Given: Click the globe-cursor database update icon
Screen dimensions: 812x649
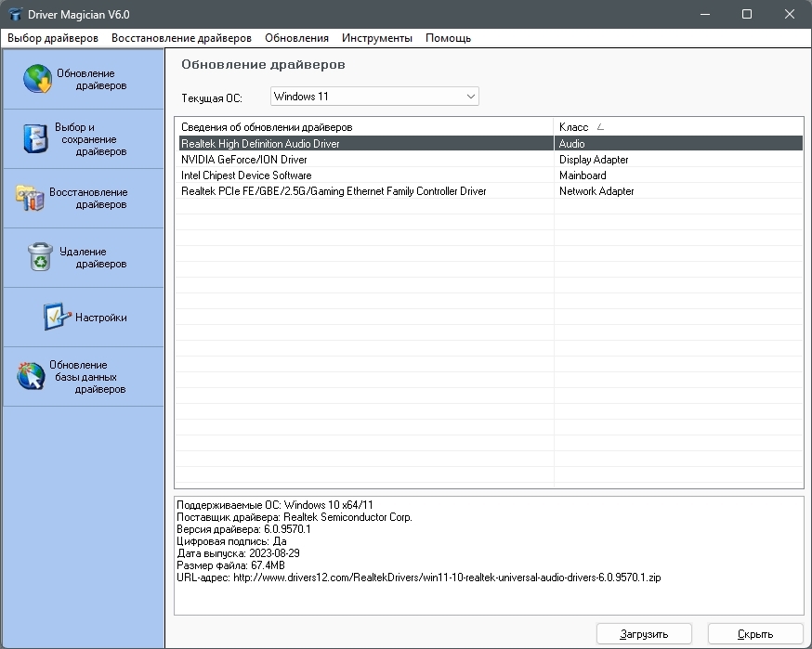Looking at the screenshot, I should pos(31,376).
